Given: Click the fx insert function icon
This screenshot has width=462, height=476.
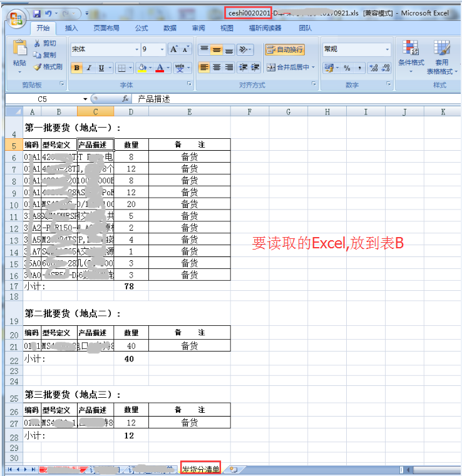Looking at the screenshot, I should coord(125,99).
